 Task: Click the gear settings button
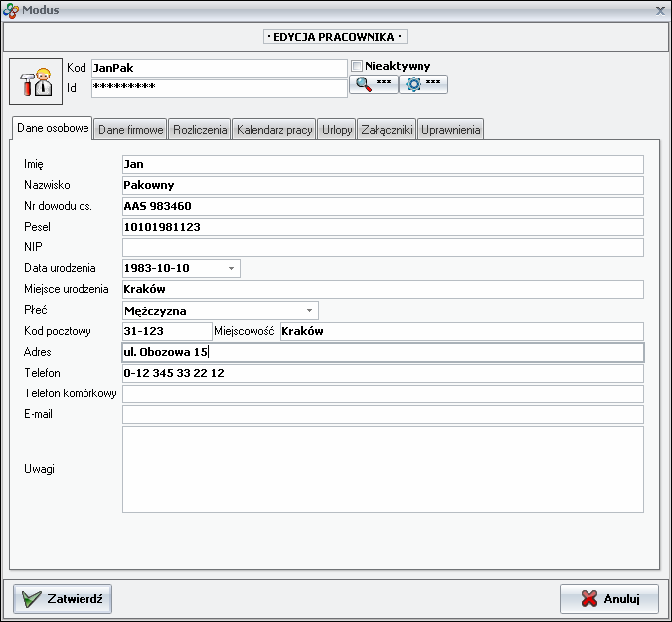(x=423, y=85)
